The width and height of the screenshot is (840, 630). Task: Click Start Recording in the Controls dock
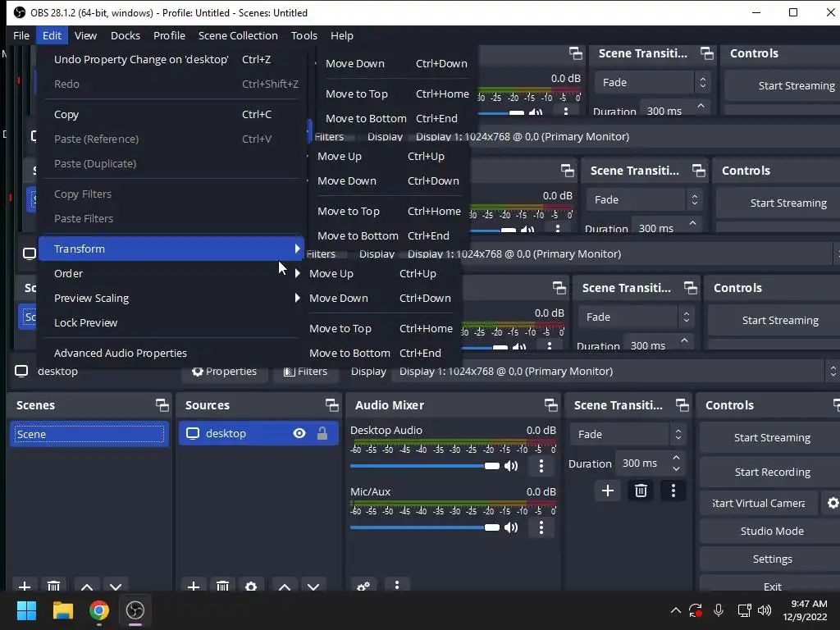click(772, 472)
